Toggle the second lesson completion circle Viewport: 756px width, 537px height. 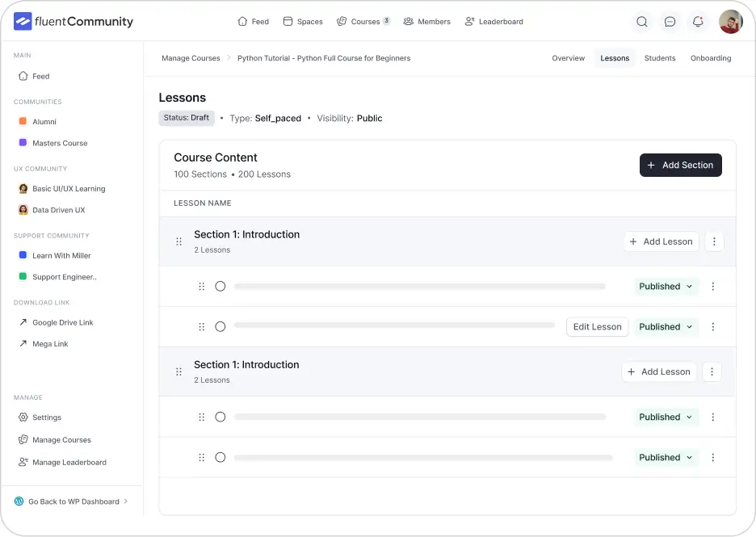220,326
